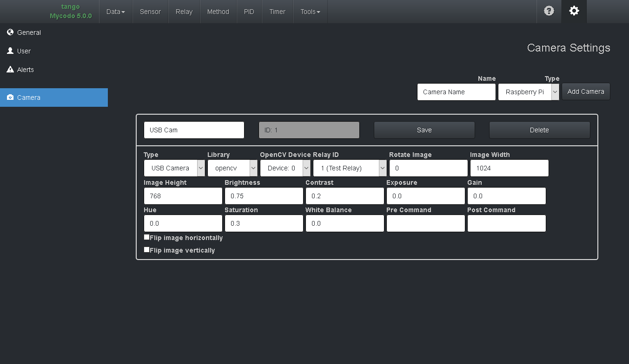Open the Library dropdown showing opencv
This screenshot has height=364, width=629.
232,168
